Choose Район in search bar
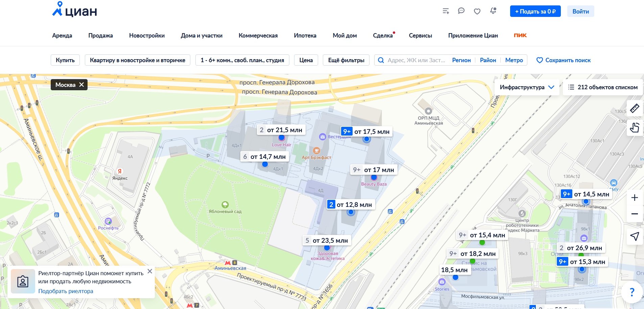Viewport: 644px width, 309px height. point(488,60)
